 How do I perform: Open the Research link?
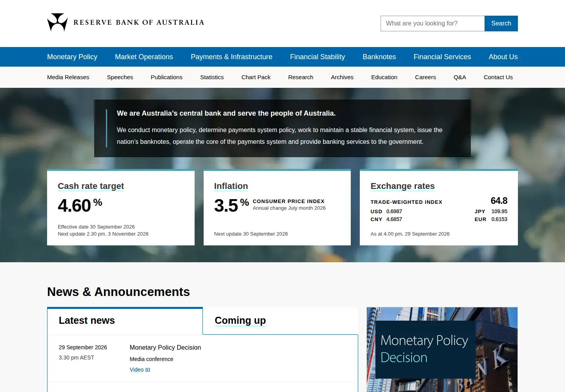click(x=301, y=77)
